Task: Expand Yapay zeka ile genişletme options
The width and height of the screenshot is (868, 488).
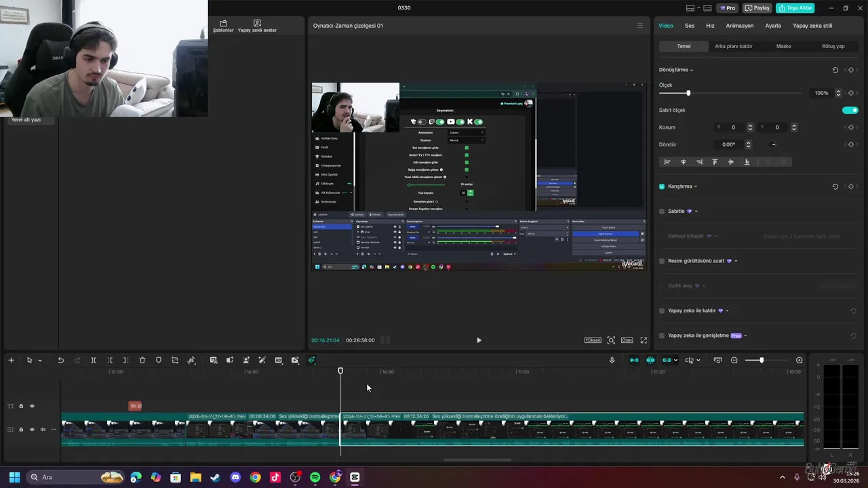Action: 745,335
